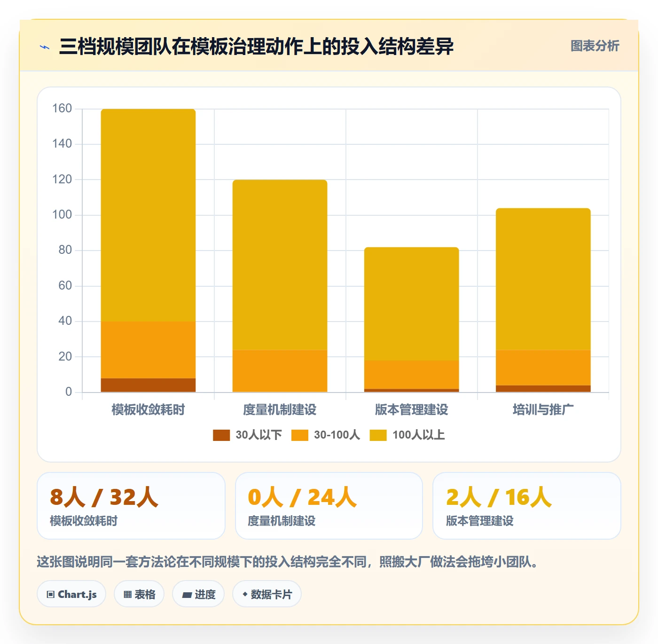Click the orange segment of the 度量机制建设 bar
The width and height of the screenshot is (658, 644).
[280, 371]
